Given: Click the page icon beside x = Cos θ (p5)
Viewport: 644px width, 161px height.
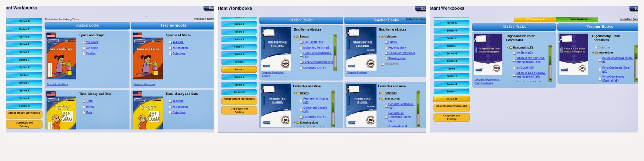Looking at the screenshot, I should pyautogui.click(x=514, y=67).
